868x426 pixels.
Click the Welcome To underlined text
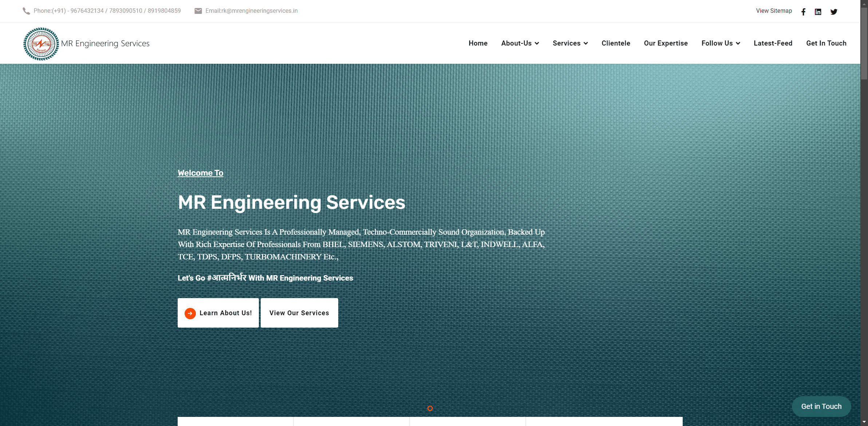coord(201,173)
